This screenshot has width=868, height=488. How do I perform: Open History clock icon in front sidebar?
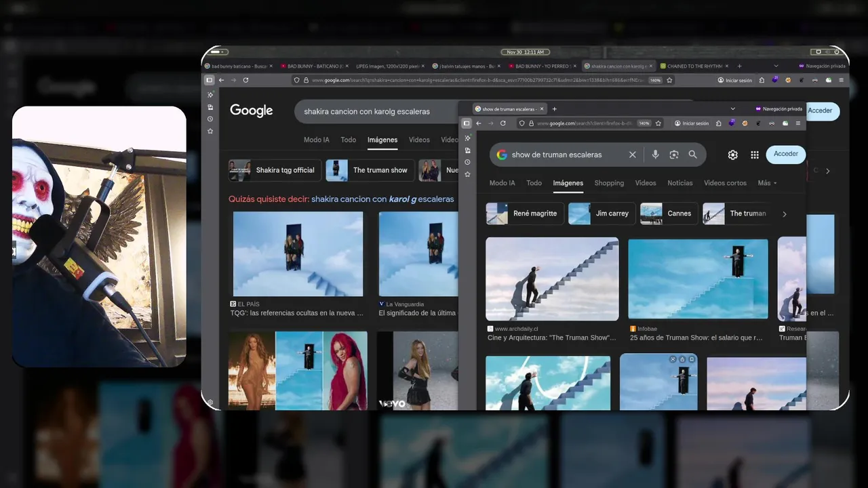[467, 162]
